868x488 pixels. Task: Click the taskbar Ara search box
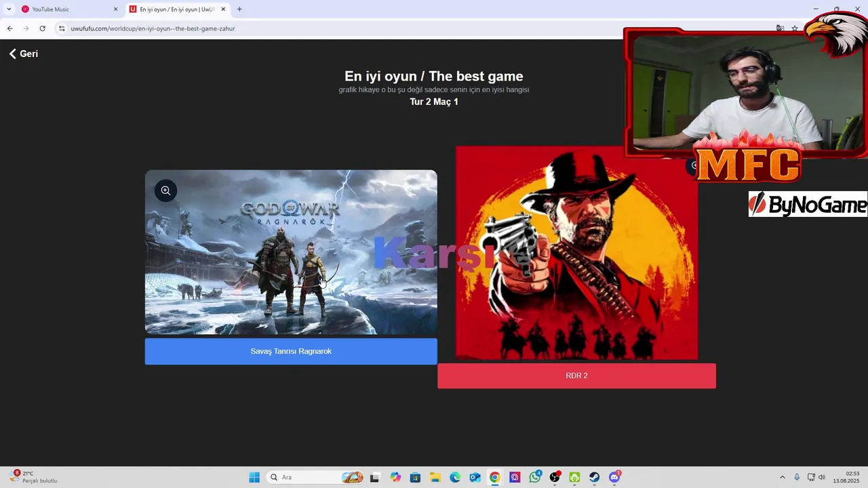[x=315, y=477]
